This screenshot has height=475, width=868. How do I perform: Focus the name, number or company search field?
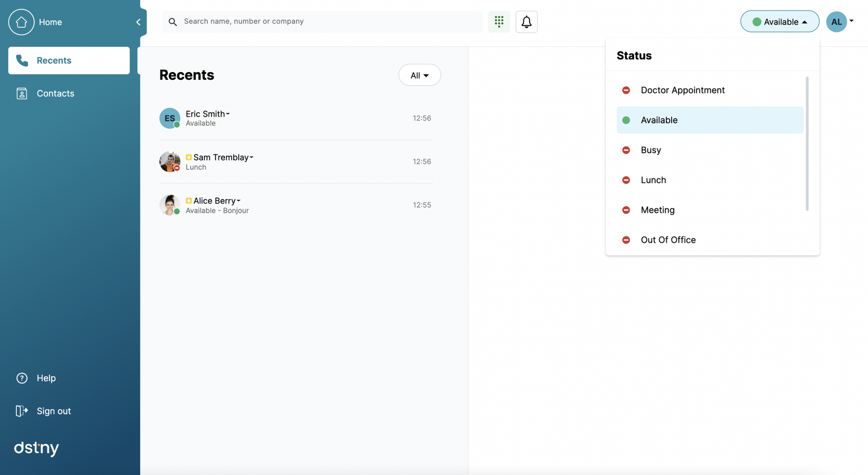(322, 22)
